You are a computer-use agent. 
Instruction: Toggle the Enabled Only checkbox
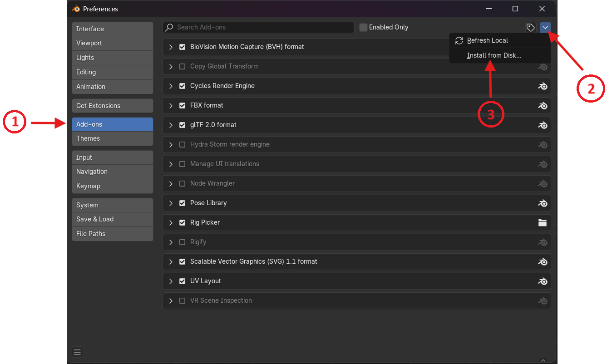(x=363, y=27)
